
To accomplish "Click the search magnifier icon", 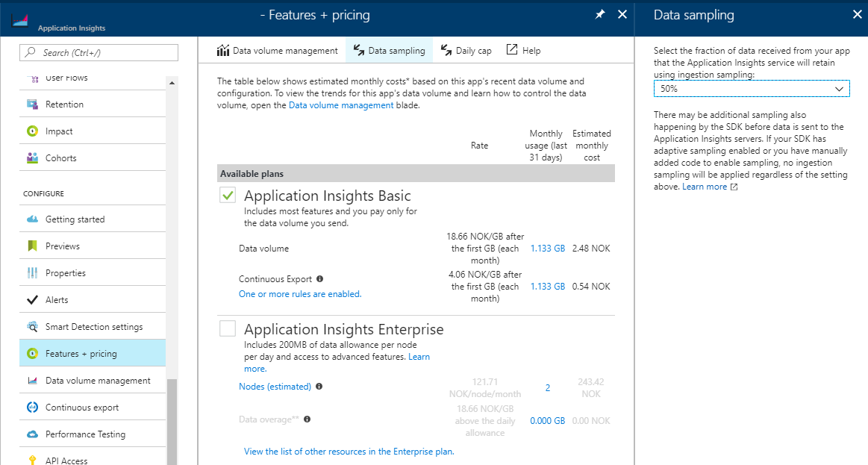I will click(31, 52).
